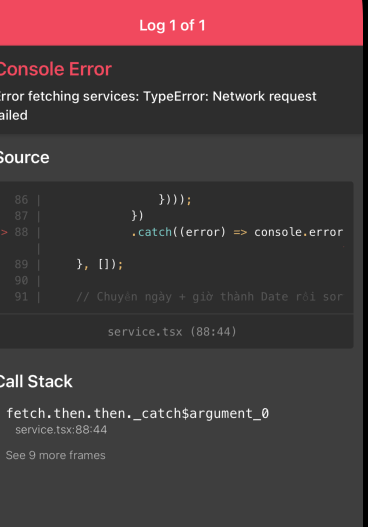368x527 pixels.
Task: Tap the red "Console Error" heading
Action: click(55, 69)
